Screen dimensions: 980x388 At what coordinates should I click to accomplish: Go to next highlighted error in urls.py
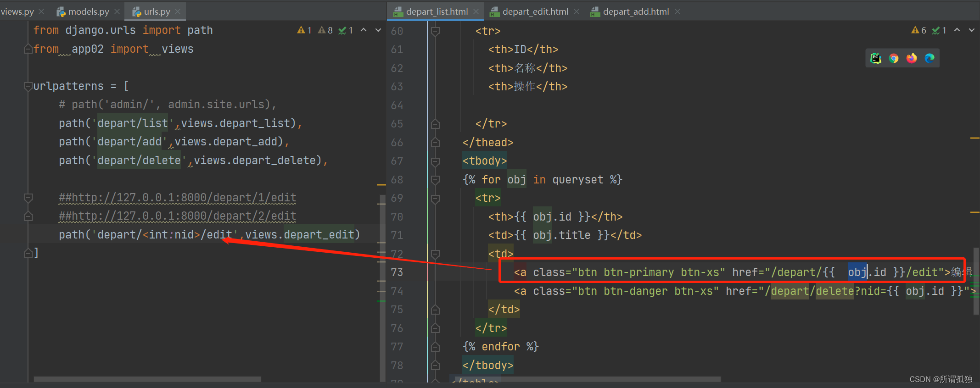coord(378,30)
